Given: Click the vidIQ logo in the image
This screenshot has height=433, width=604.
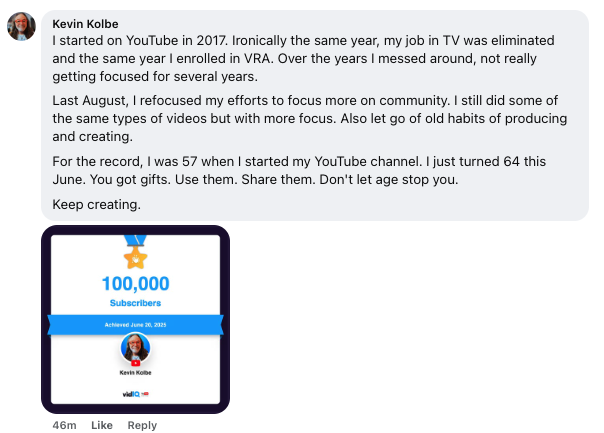Looking at the screenshot, I should pyautogui.click(x=131, y=394).
